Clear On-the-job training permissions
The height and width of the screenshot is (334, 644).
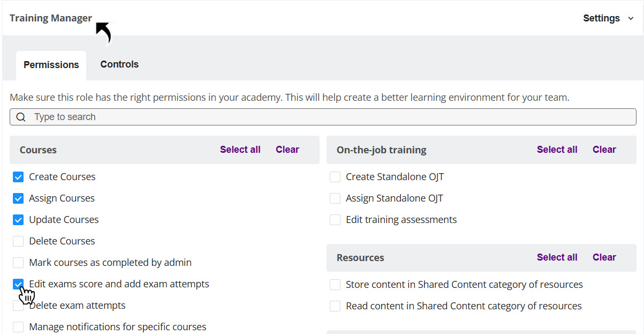click(604, 150)
